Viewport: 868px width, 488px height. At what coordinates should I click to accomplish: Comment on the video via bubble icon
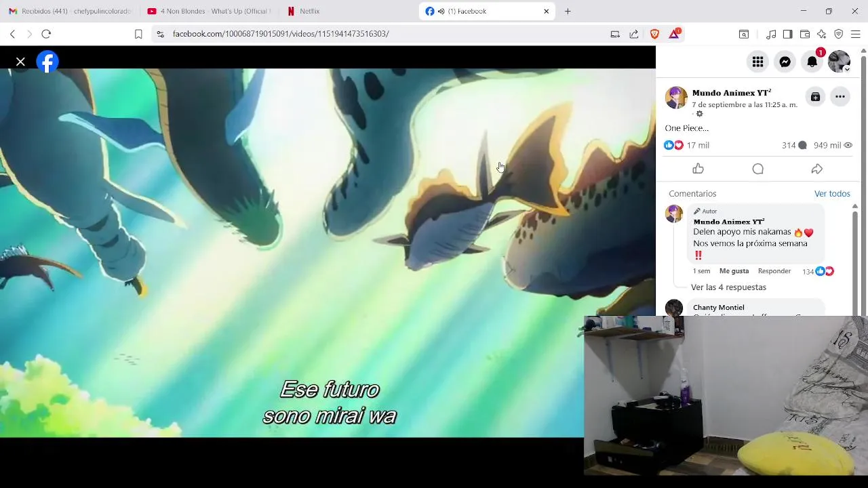click(x=757, y=169)
